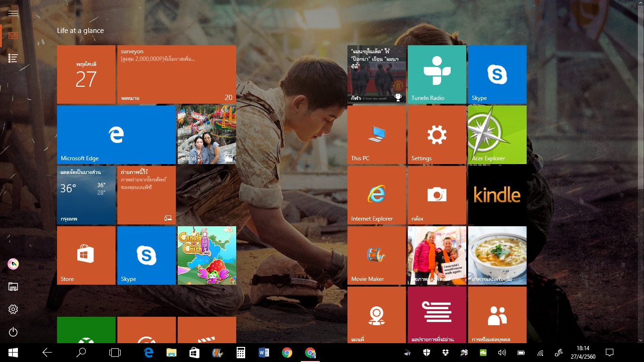Open the Kindle tile
Screen dimensions: 644x362
click(x=497, y=195)
